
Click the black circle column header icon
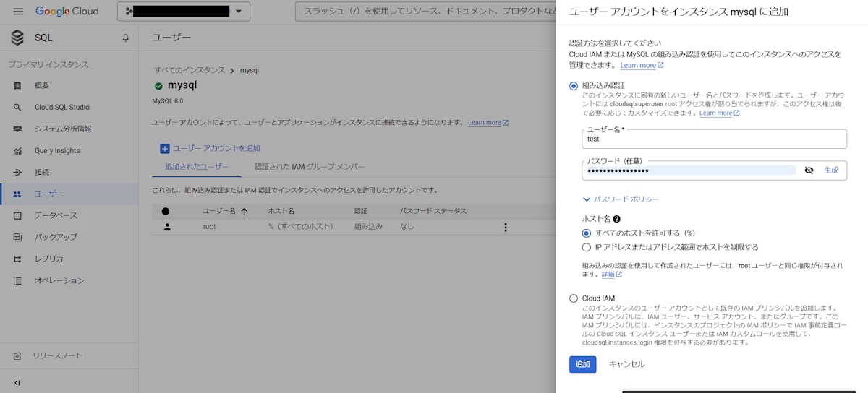[166, 211]
